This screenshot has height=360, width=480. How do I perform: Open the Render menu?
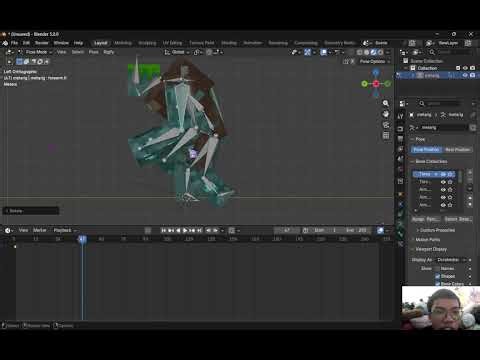[42, 43]
